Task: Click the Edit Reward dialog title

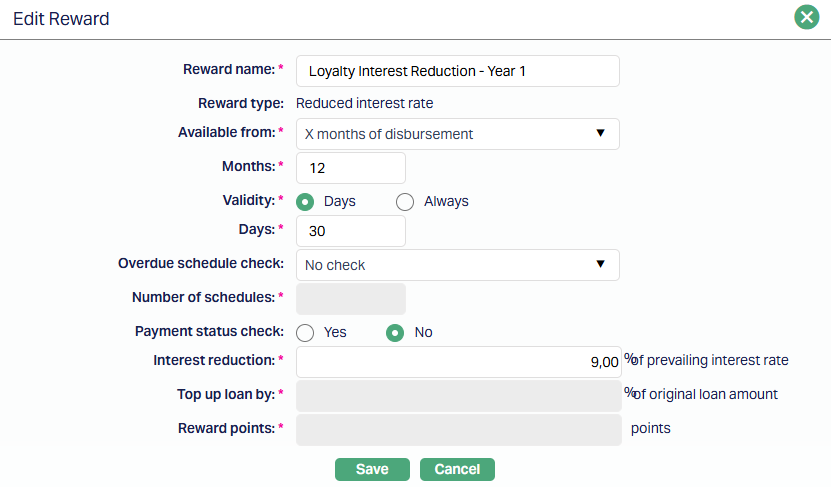Action: [x=61, y=19]
